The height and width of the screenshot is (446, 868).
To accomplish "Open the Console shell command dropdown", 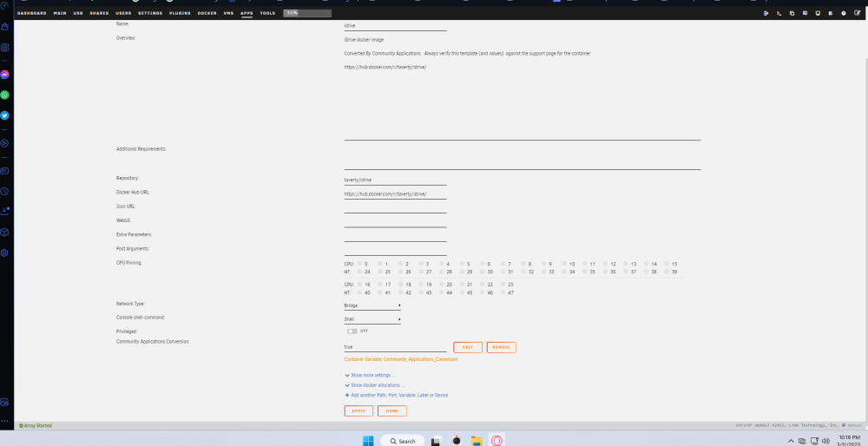I will [x=372, y=319].
